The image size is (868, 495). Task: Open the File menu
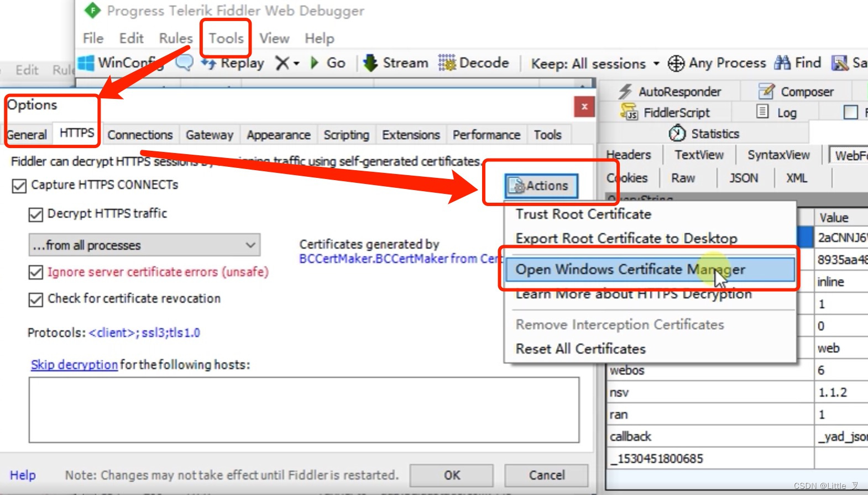coord(93,38)
